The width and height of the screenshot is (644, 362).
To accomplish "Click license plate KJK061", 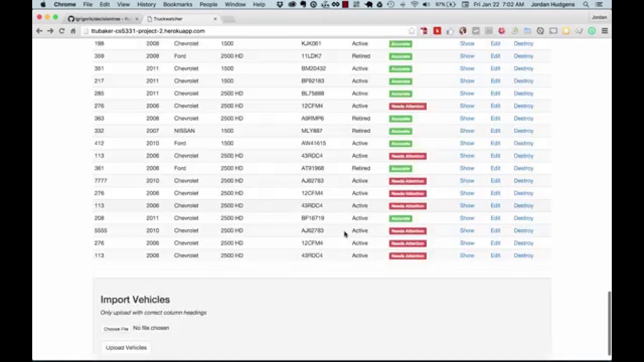I will [311, 43].
